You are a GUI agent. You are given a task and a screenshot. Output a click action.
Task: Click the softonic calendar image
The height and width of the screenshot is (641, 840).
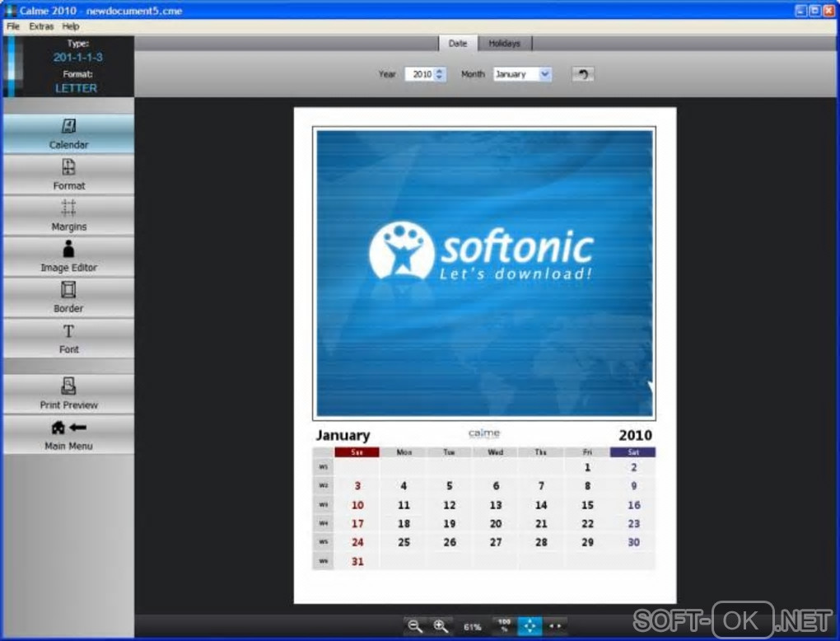tap(484, 274)
